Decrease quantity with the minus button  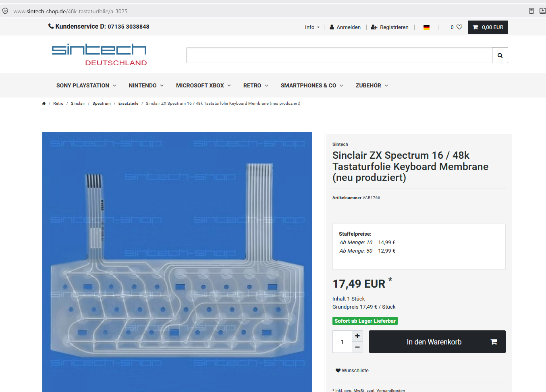(x=357, y=347)
